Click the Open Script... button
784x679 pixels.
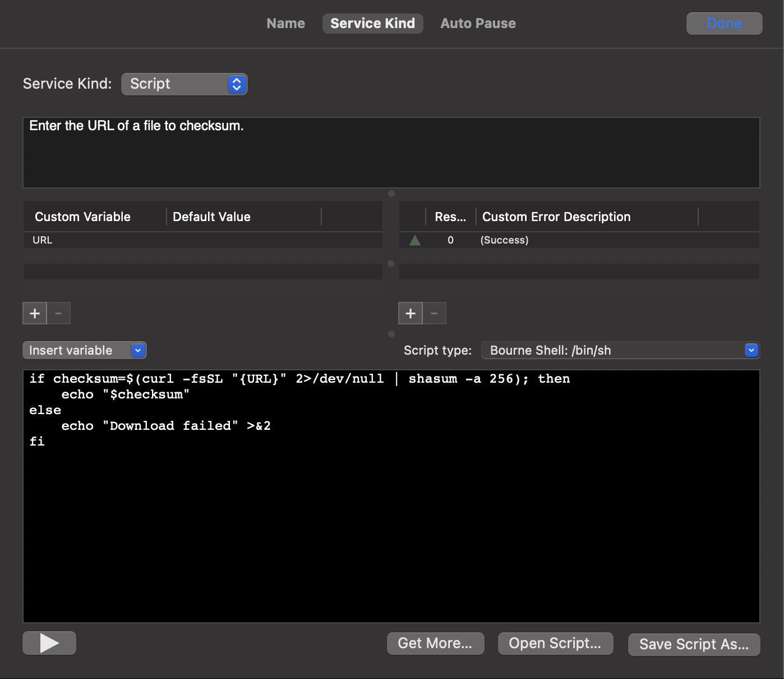555,644
